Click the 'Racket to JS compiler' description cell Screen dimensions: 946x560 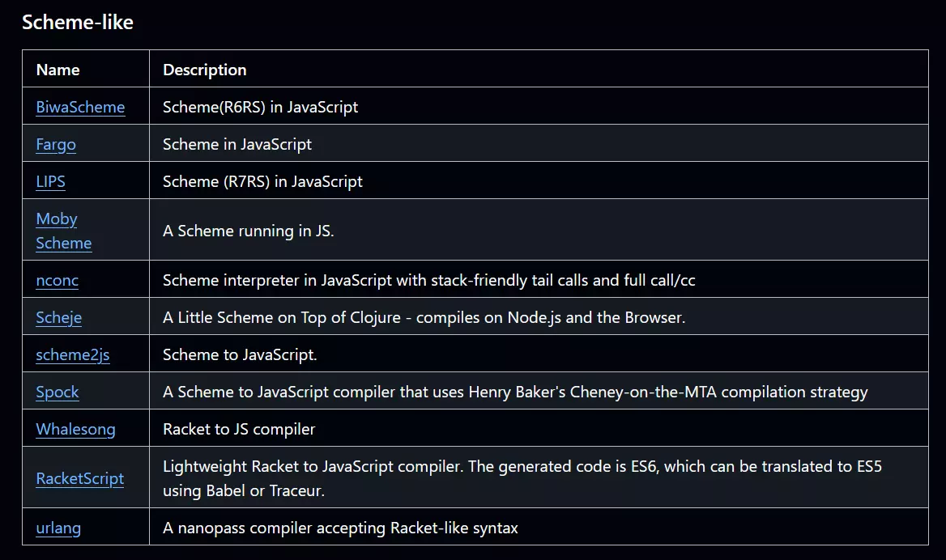pos(539,428)
